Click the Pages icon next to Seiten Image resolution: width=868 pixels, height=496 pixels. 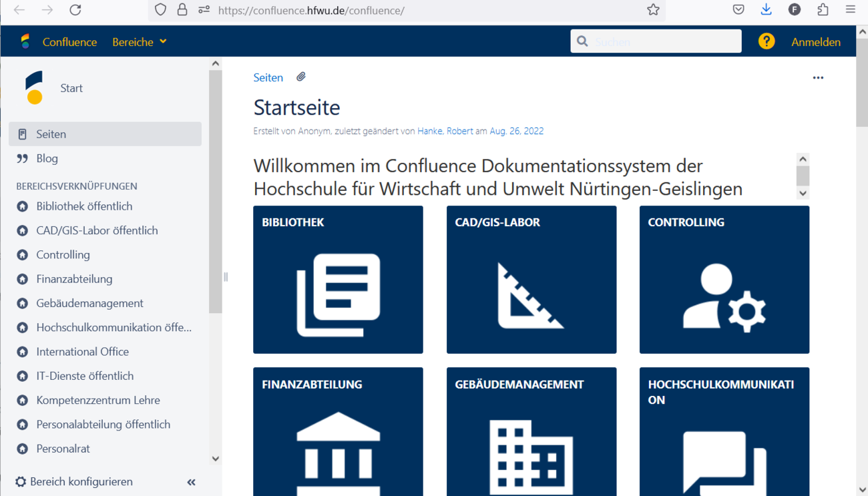coord(22,134)
